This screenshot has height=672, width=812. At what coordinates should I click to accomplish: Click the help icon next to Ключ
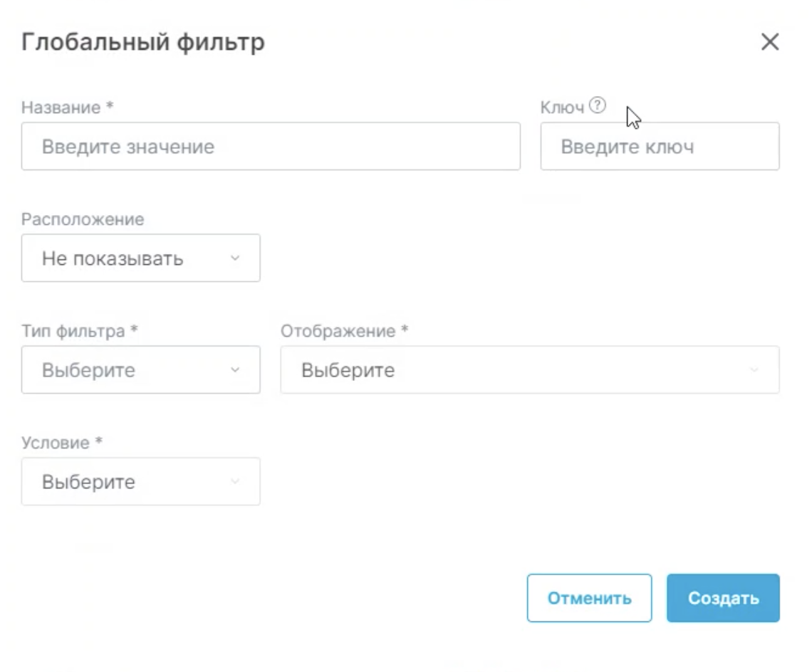(598, 107)
